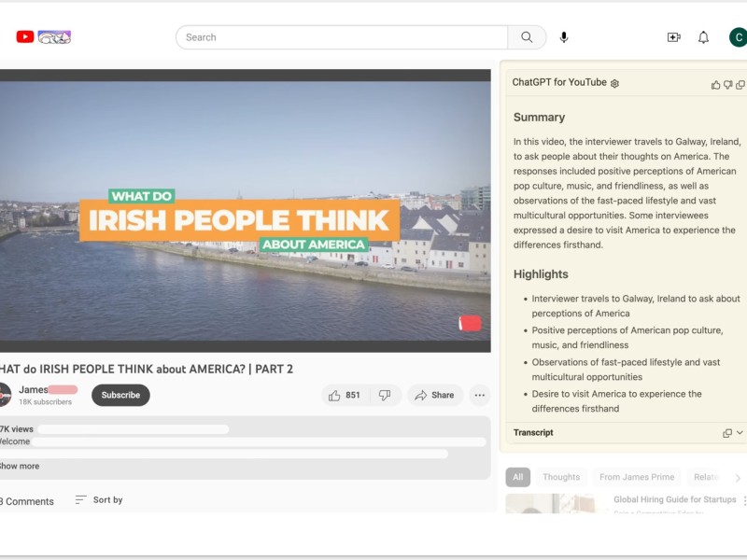The image size is (747, 560).
Task: Click the video title text
Action: click(146, 369)
